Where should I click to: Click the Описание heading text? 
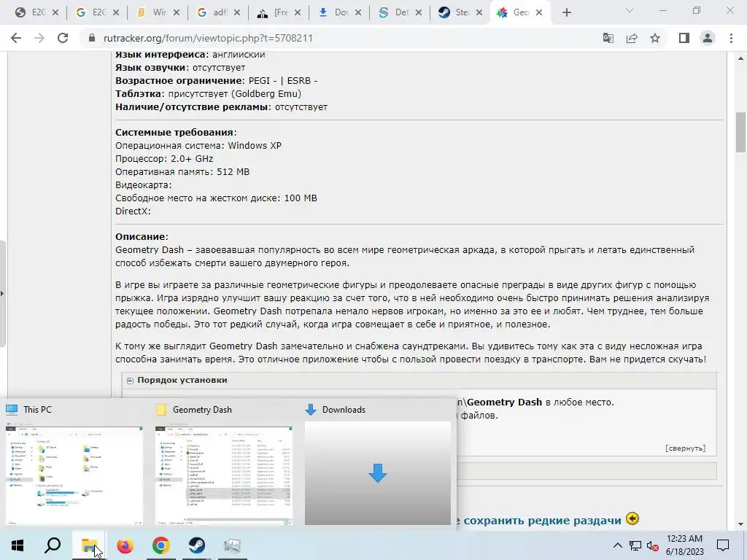click(142, 237)
